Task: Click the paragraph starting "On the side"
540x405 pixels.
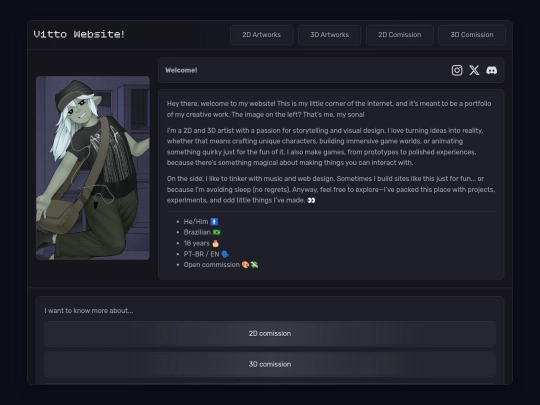Action: [331, 189]
